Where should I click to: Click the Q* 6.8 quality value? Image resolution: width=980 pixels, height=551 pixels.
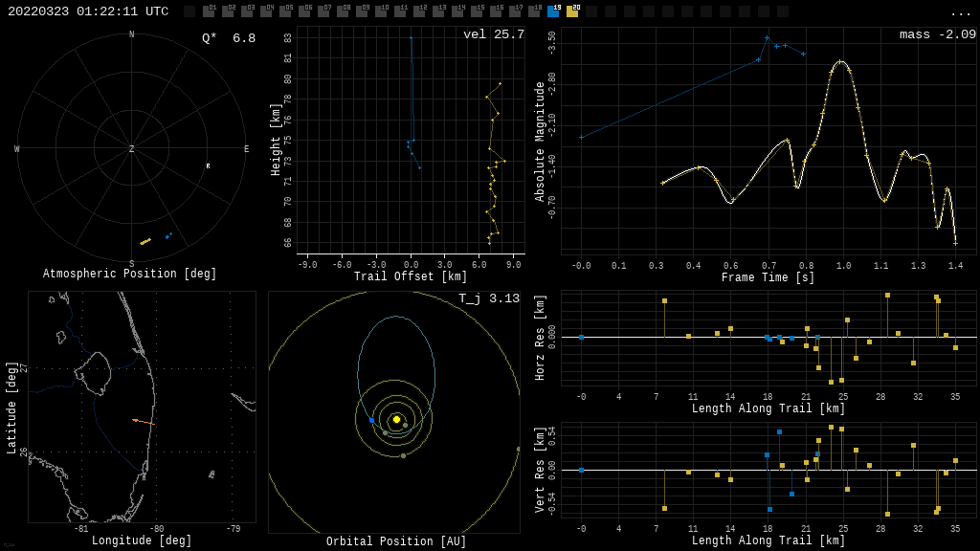click(229, 38)
